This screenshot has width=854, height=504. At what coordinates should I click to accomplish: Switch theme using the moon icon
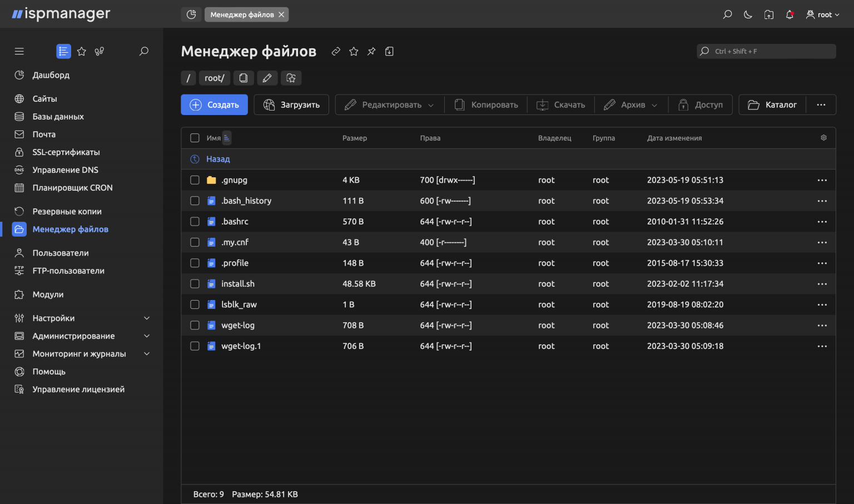coord(748,14)
